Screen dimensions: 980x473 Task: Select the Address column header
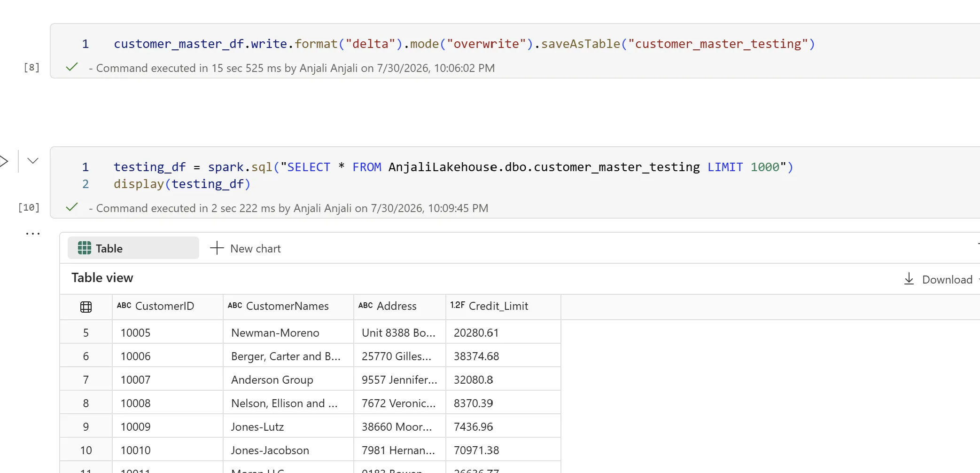[400, 306]
